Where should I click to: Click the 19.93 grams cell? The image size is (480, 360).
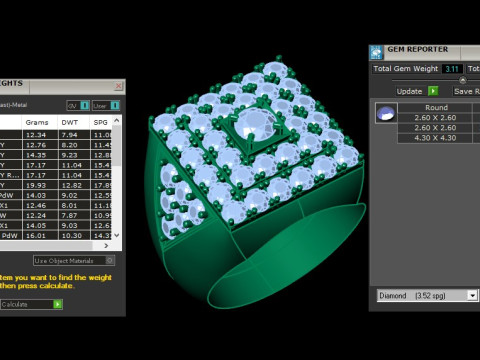click(40, 185)
